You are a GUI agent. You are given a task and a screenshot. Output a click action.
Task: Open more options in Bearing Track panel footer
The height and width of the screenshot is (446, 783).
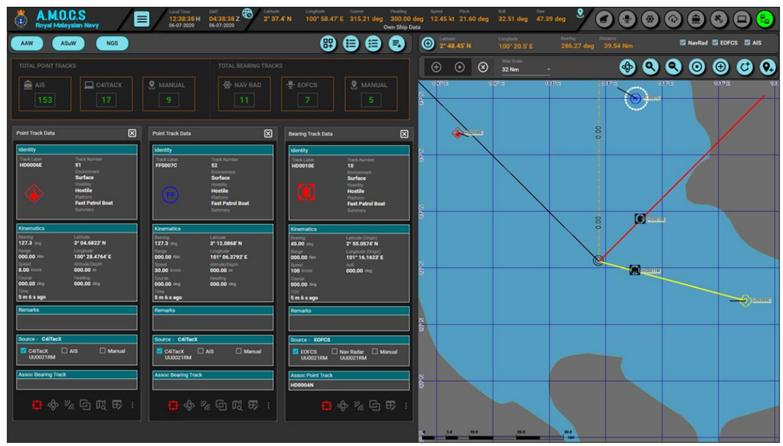(x=404, y=405)
